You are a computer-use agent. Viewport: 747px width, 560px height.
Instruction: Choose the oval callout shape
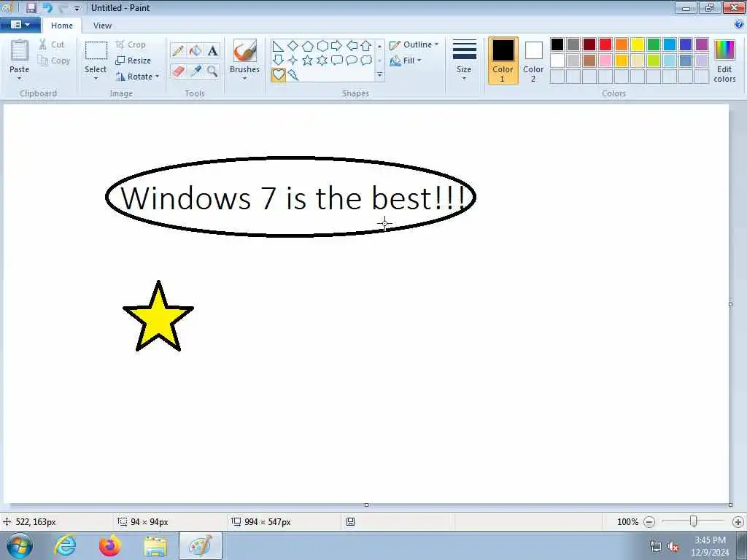tap(352, 61)
